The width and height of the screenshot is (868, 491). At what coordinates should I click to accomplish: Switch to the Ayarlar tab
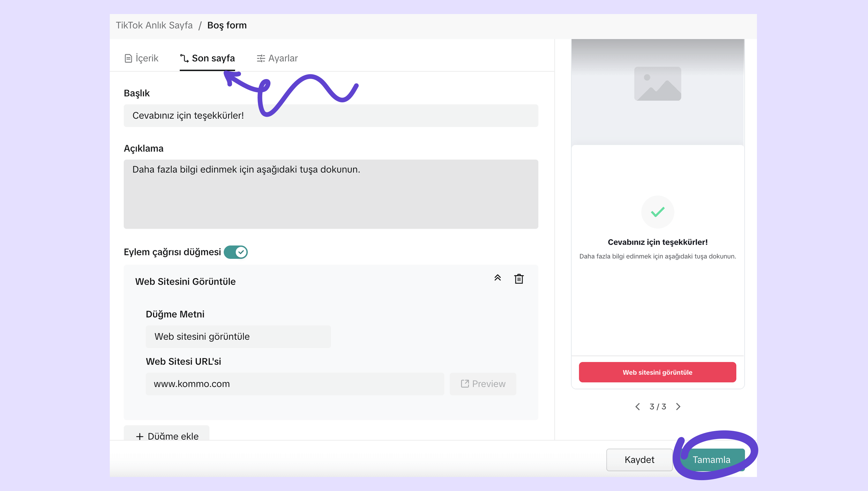coord(277,58)
